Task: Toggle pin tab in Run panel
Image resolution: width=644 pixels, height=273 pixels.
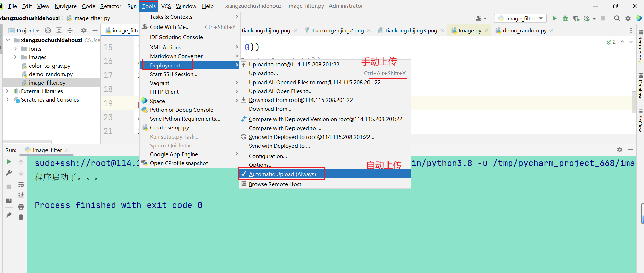Action: click(9, 215)
